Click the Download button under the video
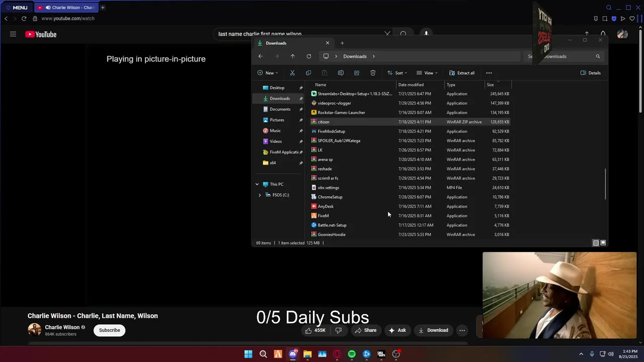The image size is (644, 362). click(433, 330)
